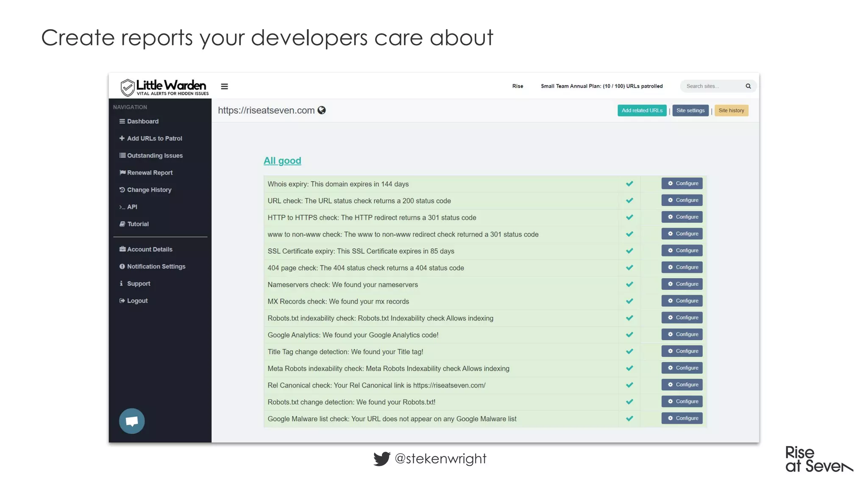Click the @stekenwright Twitter handle
The width and height of the screenshot is (868, 488).
tap(440, 458)
